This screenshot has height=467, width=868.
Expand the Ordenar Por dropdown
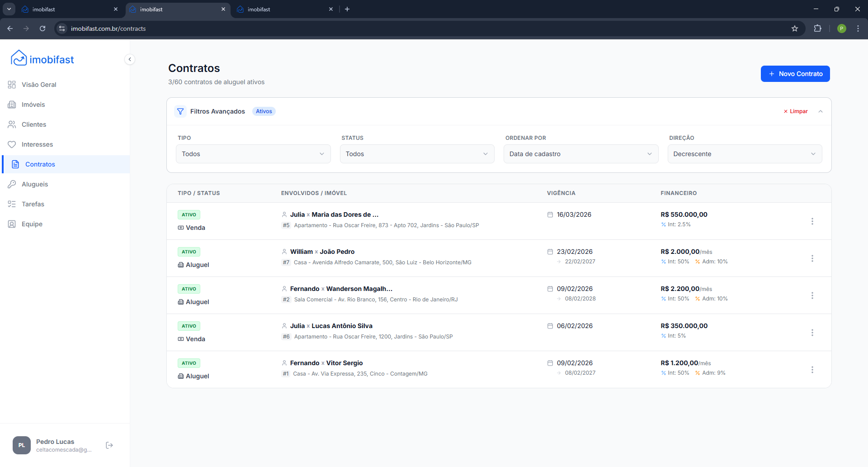(x=580, y=154)
